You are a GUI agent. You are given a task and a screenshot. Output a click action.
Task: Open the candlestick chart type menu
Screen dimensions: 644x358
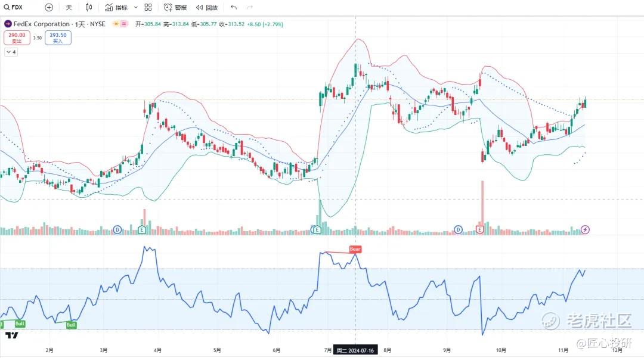(x=89, y=7)
